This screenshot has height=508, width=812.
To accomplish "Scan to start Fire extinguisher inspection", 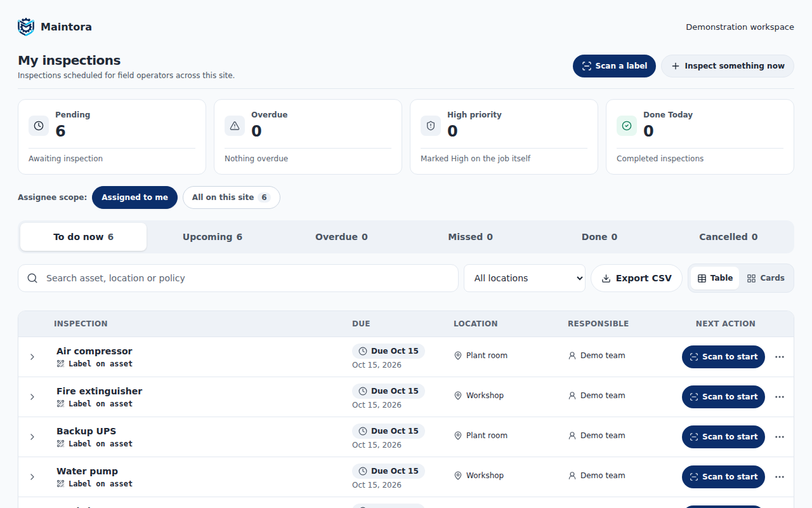I will [x=723, y=397].
